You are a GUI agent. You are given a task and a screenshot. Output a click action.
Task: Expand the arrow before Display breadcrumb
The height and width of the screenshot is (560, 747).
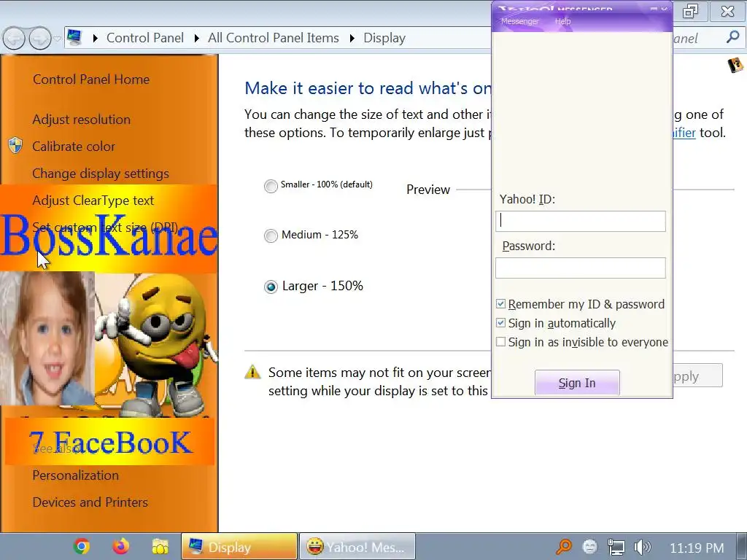click(x=352, y=38)
